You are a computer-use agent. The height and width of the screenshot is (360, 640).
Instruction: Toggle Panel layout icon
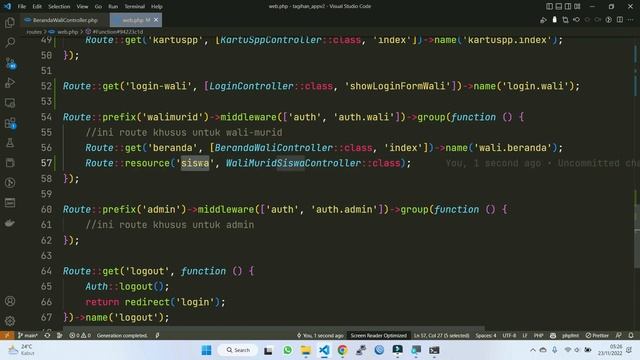559,7
